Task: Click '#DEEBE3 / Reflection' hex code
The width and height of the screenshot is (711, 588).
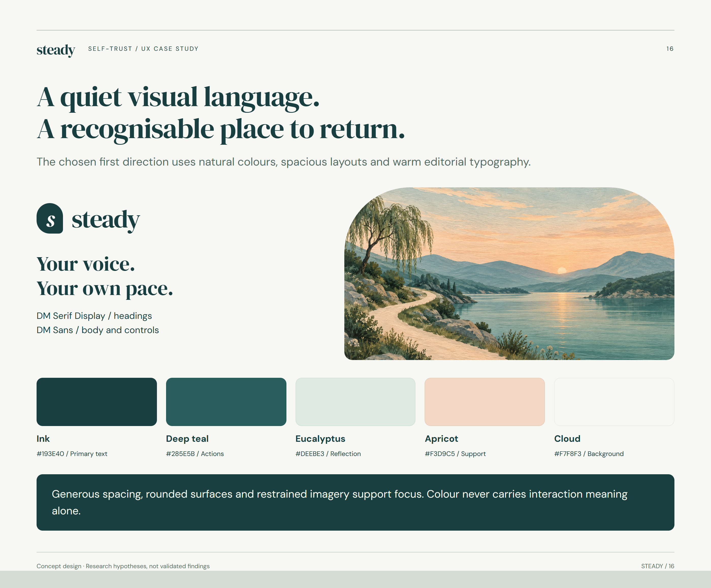Action: click(x=328, y=454)
